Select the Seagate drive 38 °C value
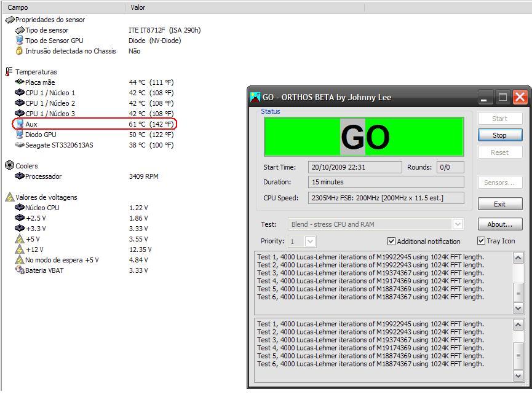Image resolution: width=532 pixels, height=405 pixels. point(151,145)
